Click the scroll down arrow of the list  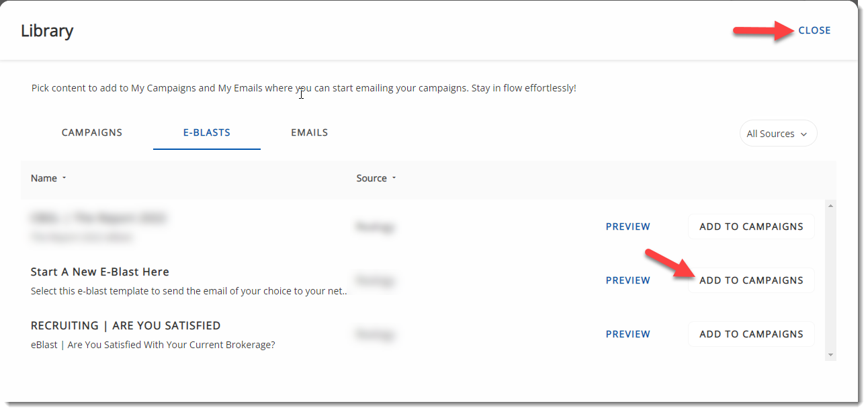point(831,354)
